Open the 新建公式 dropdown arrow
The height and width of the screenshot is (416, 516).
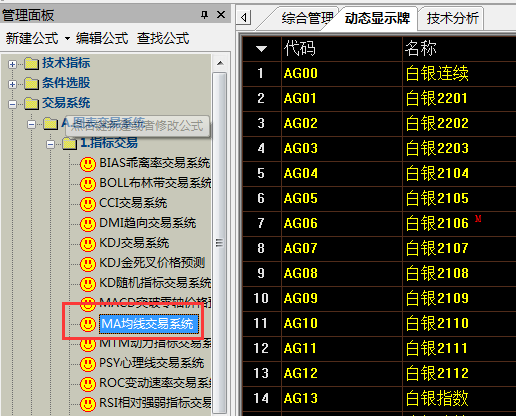pos(67,39)
